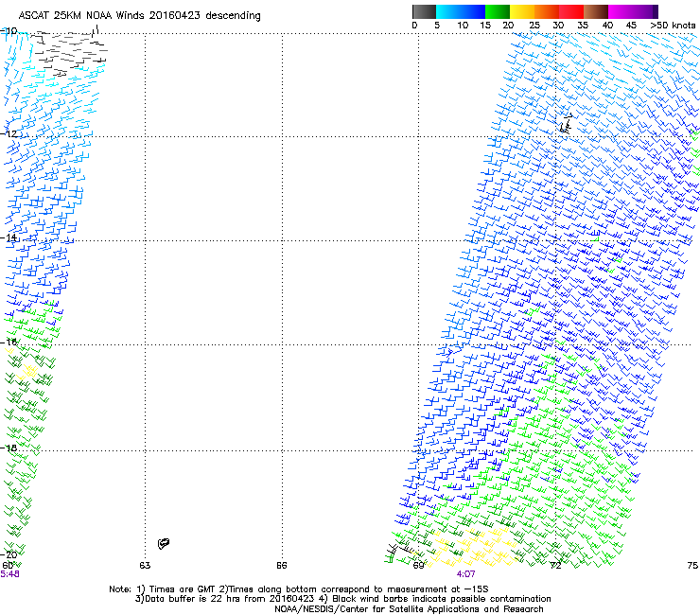Click the black island outline near 72E 12S

pyautogui.click(x=566, y=124)
